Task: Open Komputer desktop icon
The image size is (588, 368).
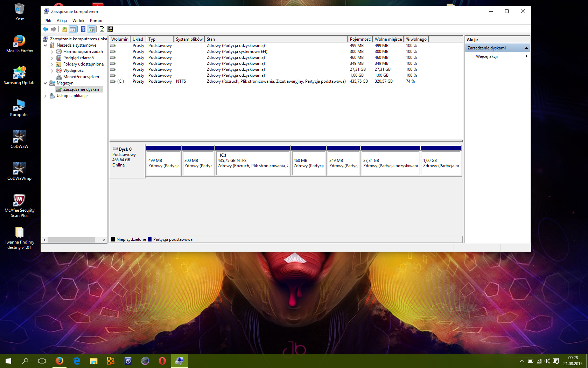Action: pyautogui.click(x=20, y=108)
